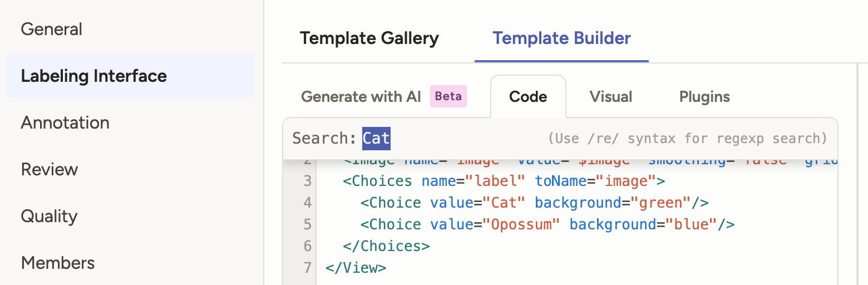Switch to the Visual editor tab
868x285 pixels.
pyautogui.click(x=611, y=96)
